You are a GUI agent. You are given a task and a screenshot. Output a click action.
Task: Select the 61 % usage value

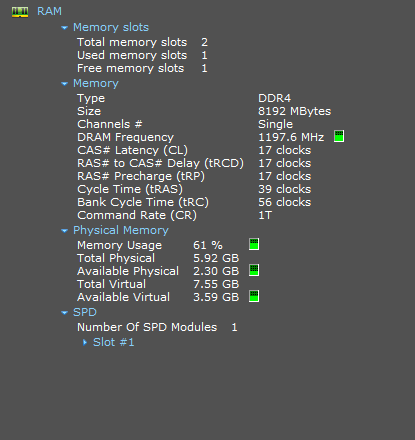point(208,245)
